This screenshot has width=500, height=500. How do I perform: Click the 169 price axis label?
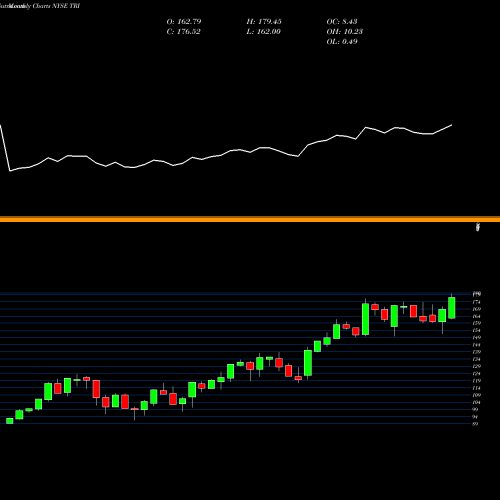click(476, 309)
